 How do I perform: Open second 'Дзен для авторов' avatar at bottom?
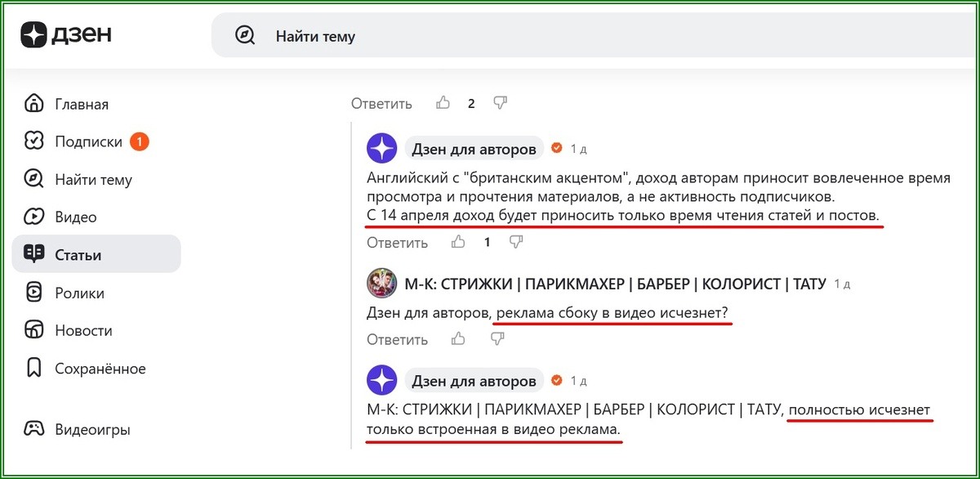pyautogui.click(x=381, y=380)
